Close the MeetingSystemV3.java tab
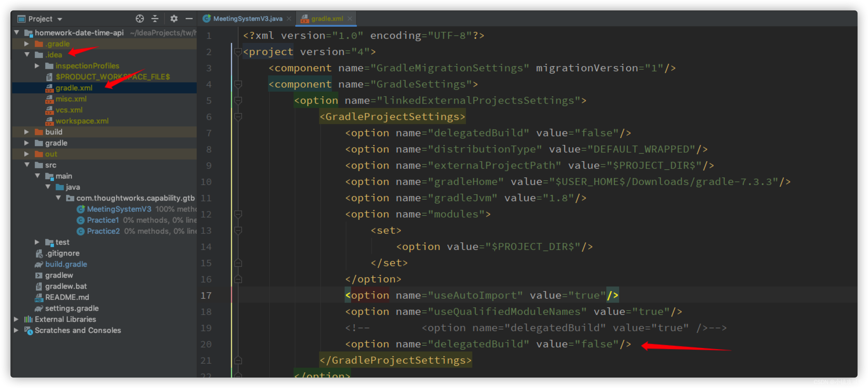 coord(289,19)
